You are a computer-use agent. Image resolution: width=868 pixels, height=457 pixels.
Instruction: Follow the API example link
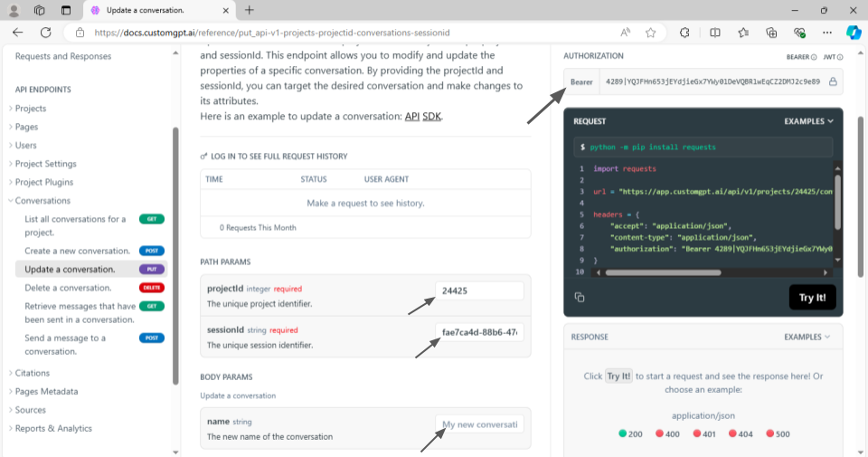[x=412, y=117]
